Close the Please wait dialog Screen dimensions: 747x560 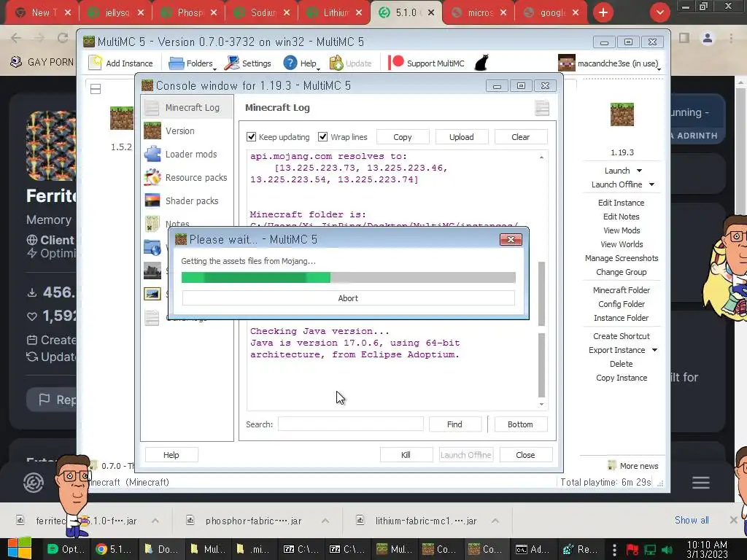tap(511, 239)
